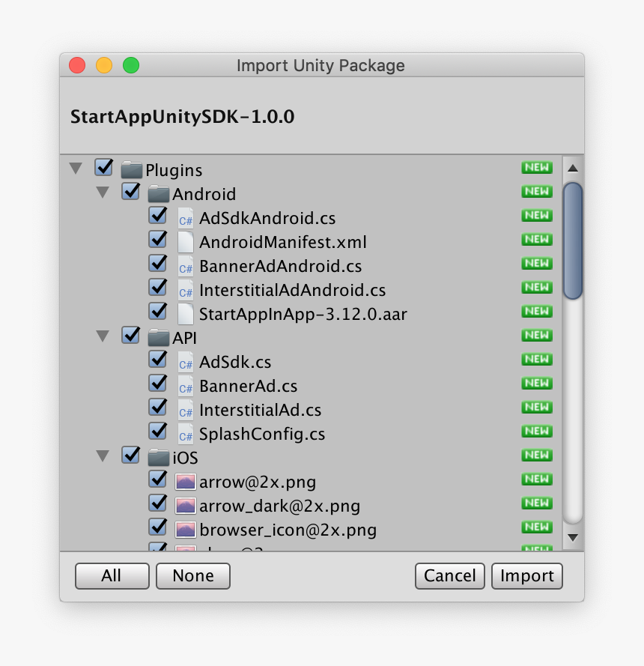
Task: Collapse the Plugins folder tree
Action: click(76, 169)
